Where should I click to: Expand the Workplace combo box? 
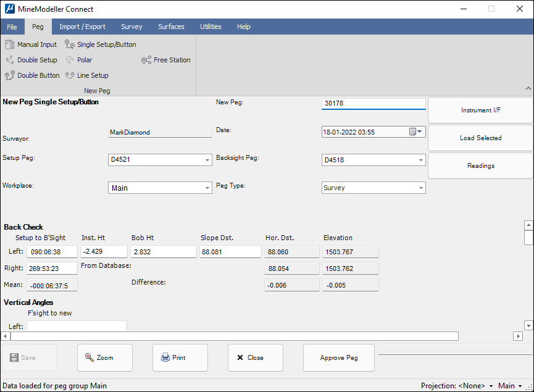tap(207, 188)
